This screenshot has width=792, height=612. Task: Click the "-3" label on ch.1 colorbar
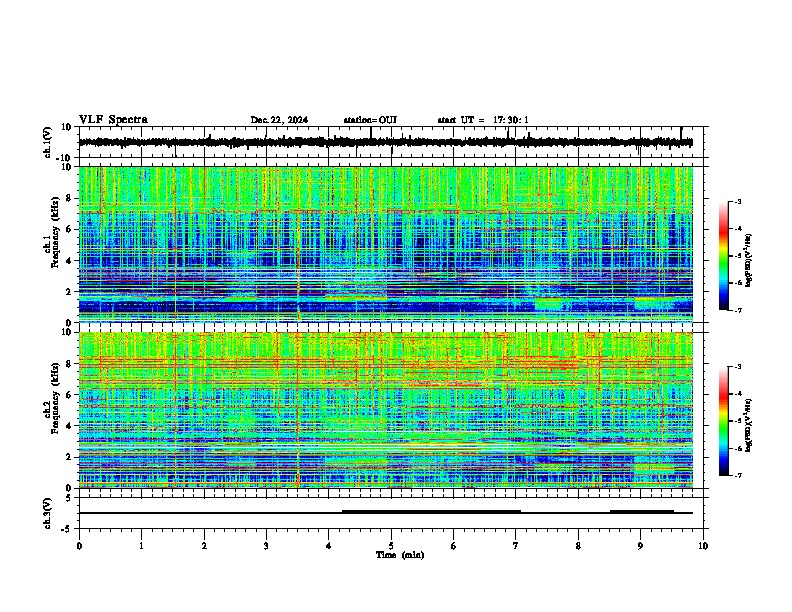pos(738,201)
